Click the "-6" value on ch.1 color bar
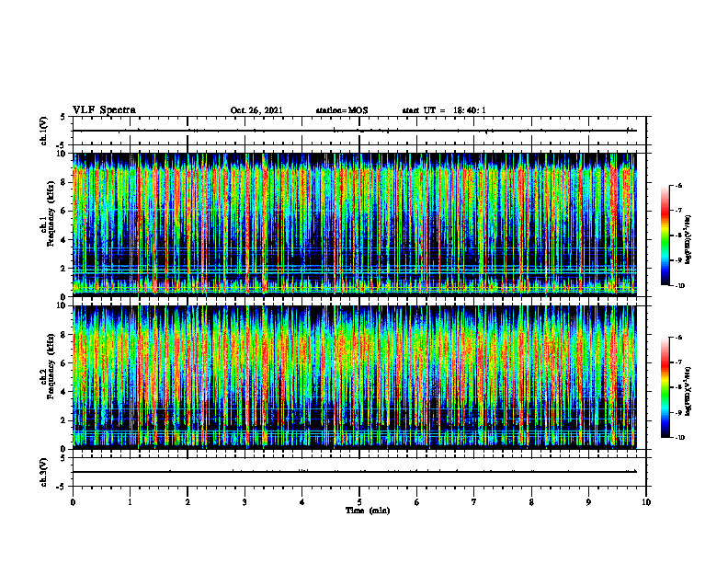Image resolution: width=728 pixels, height=563 pixels. point(678,185)
